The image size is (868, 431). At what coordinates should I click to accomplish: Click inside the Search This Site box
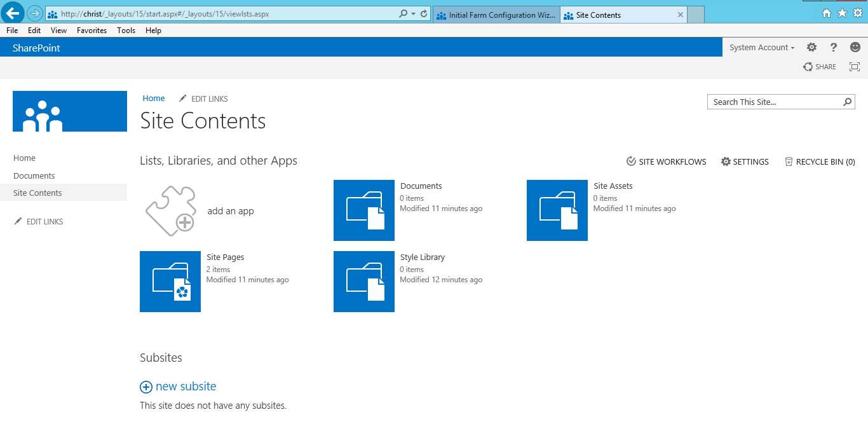775,102
